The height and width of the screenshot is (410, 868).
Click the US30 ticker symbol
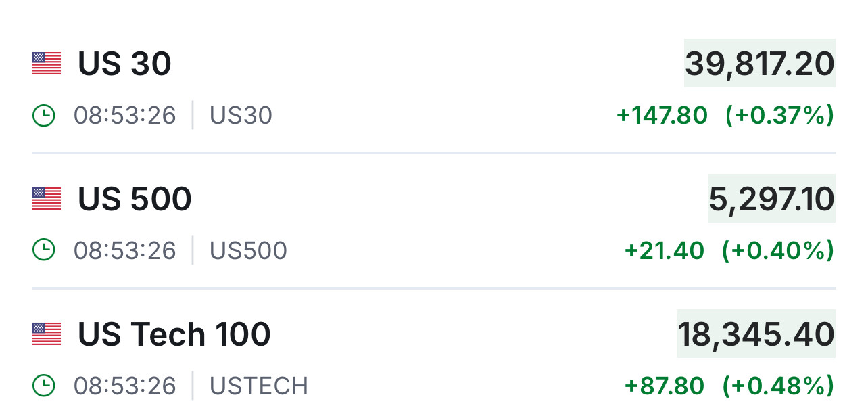[x=241, y=116]
